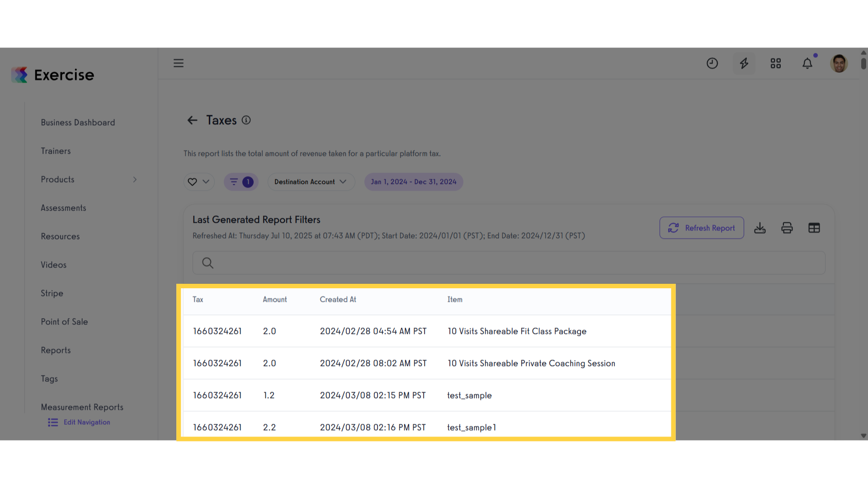Sort by the Amount column header
The height and width of the screenshot is (488, 868).
[275, 300]
